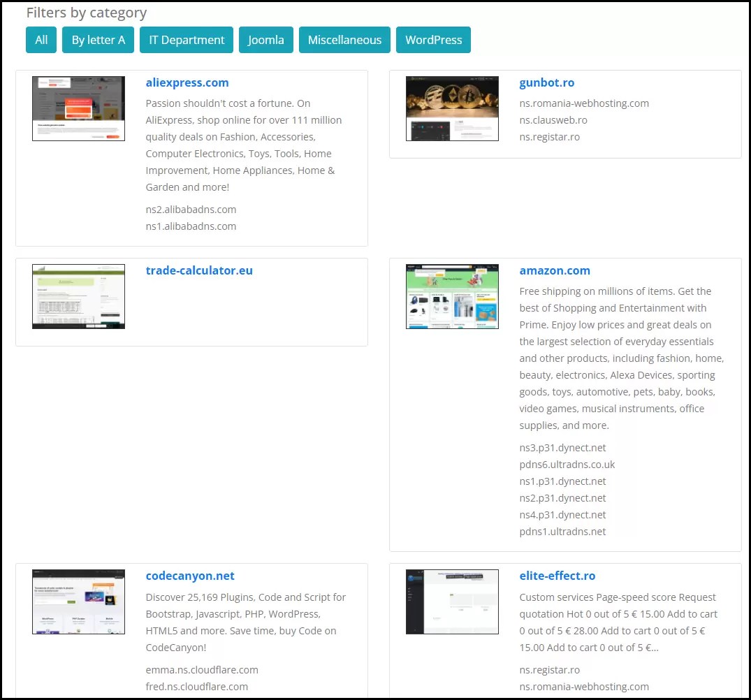Click ns.romania-webhosting.com under gunbot.ro
Viewport: 751px width, 700px height.
coord(584,103)
